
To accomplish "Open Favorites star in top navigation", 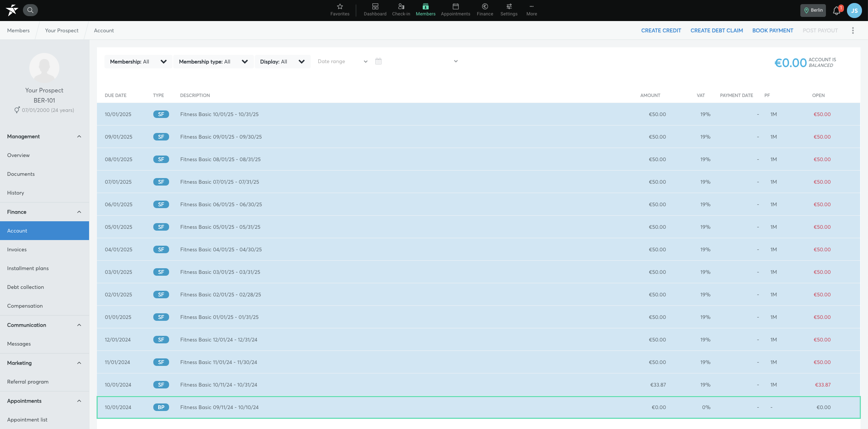I will click(340, 10).
